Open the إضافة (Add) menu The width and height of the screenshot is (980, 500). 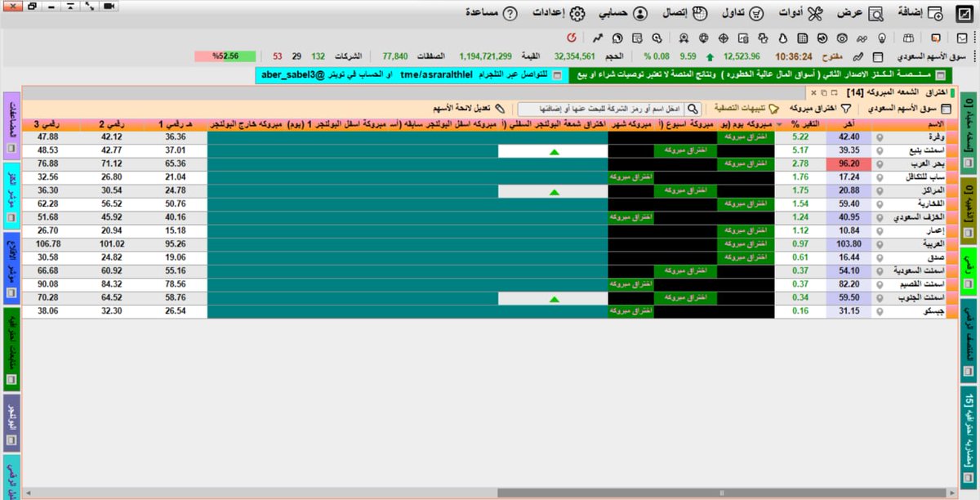(x=920, y=13)
